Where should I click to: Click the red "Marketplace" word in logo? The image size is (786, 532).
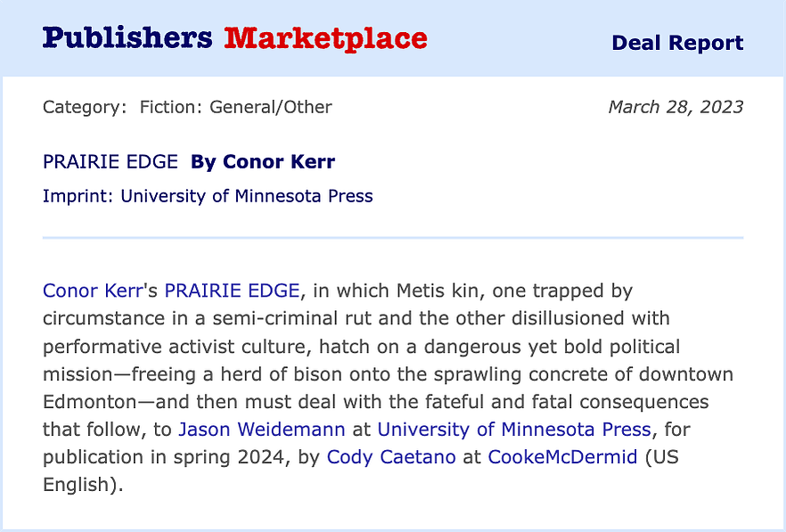[x=326, y=39]
